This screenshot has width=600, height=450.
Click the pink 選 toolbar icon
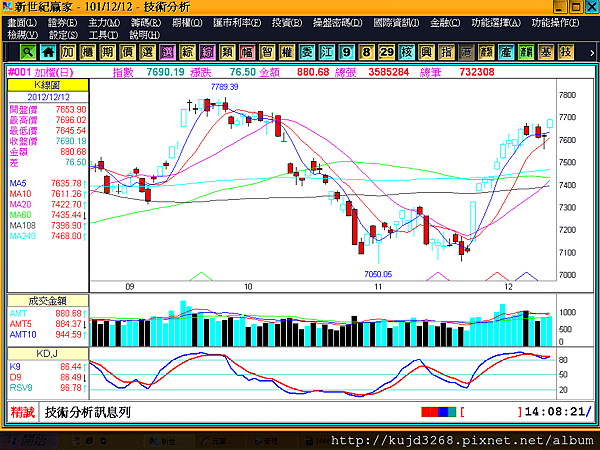167,52
